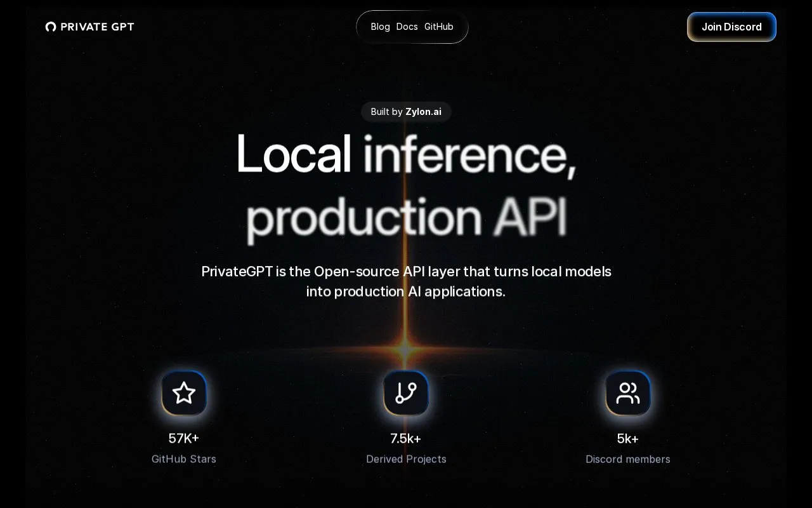The width and height of the screenshot is (812, 508).
Task: Open the Built by Zylon.ai badge
Action: pyautogui.click(x=406, y=112)
